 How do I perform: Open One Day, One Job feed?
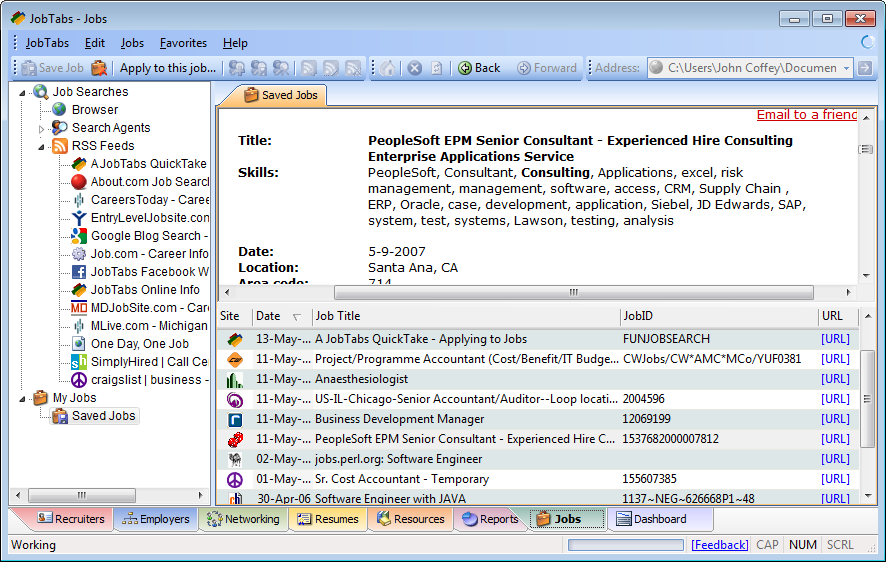pyautogui.click(x=140, y=344)
